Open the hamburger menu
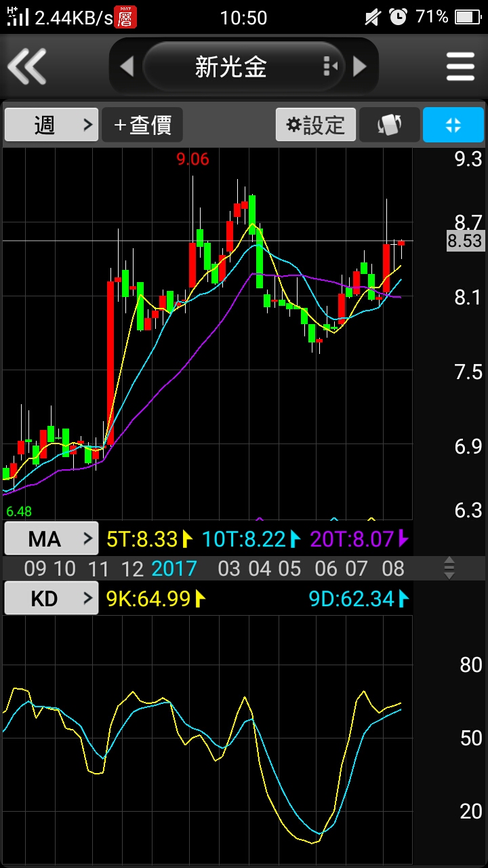Image resolution: width=488 pixels, height=868 pixels. [460, 66]
